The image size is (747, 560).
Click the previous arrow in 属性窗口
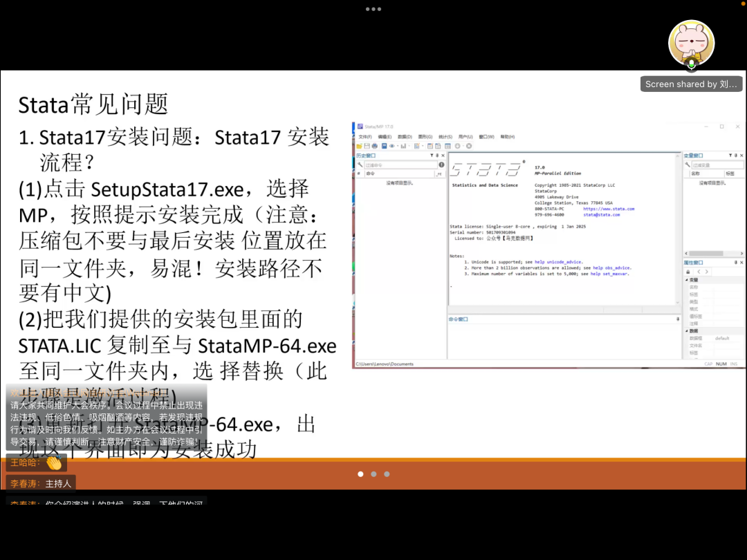[699, 272]
